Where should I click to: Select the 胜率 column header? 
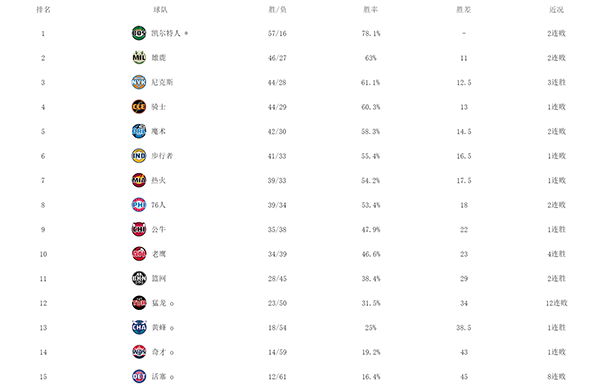pyautogui.click(x=370, y=10)
